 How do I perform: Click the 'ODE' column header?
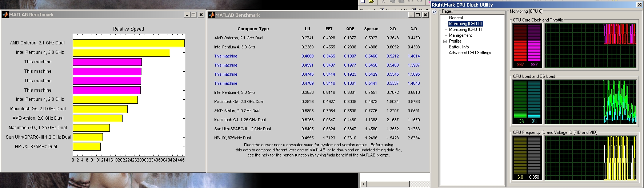coord(350,29)
